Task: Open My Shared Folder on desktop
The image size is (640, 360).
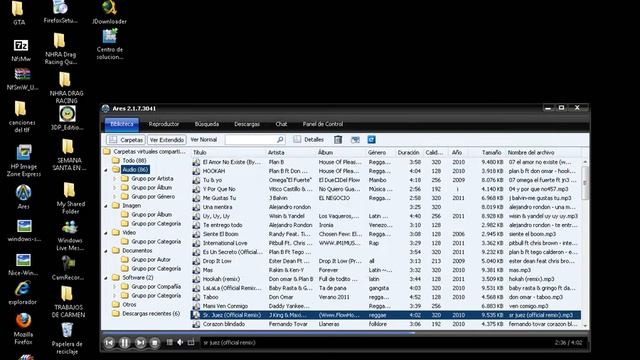Action: 71,198
